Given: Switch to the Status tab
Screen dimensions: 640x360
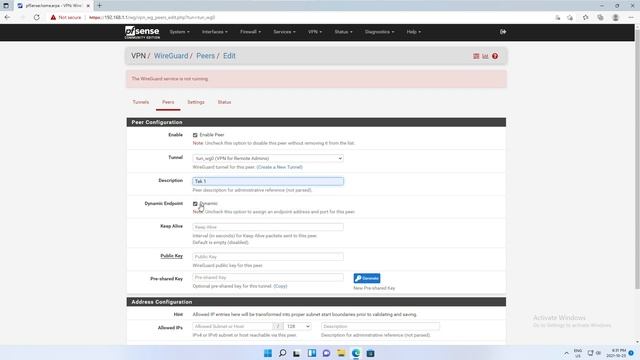Looking at the screenshot, I should click(224, 102).
